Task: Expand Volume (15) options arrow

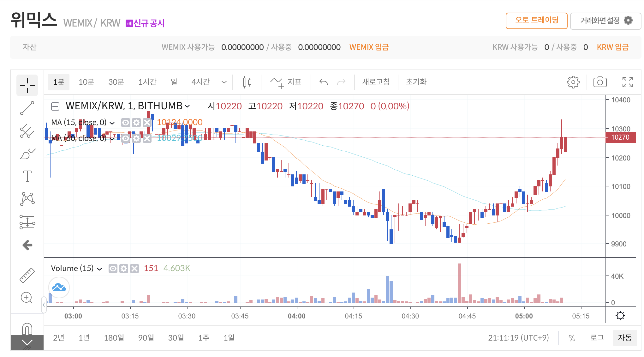Action: (x=99, y=269)
